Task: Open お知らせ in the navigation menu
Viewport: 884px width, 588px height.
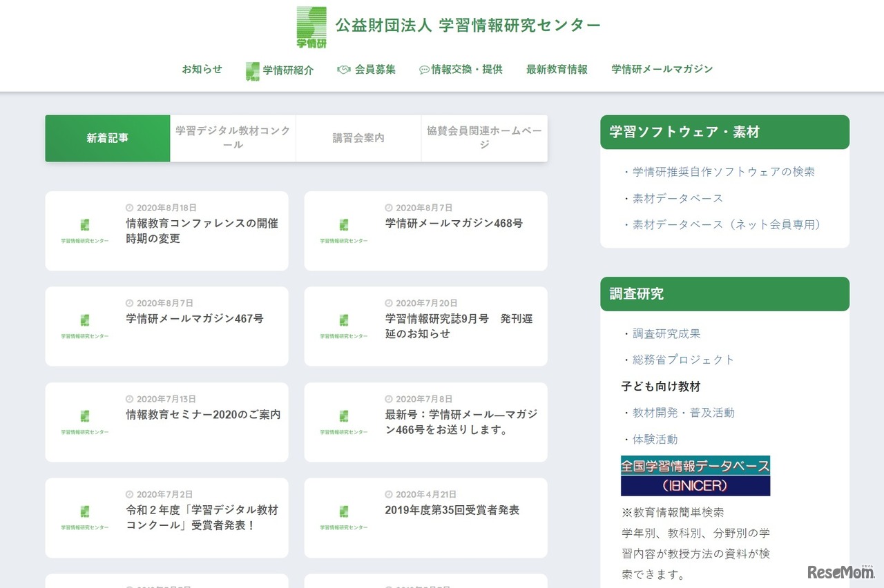Action: [x=202, y=69]
